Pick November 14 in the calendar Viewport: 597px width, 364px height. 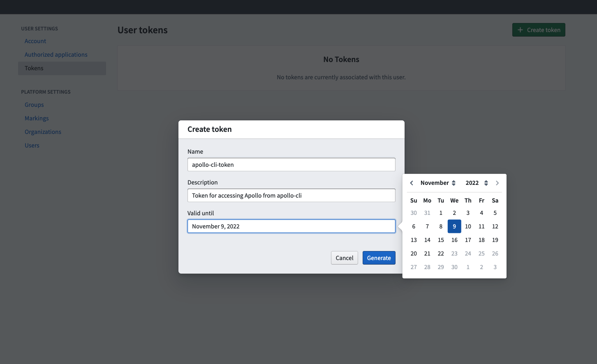[427, 240]
